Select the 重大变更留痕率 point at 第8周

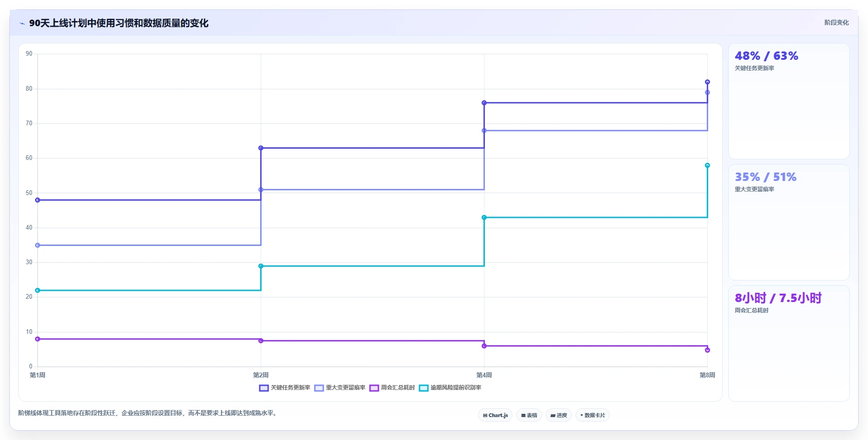pyautogui.click(x=707, y=93)
